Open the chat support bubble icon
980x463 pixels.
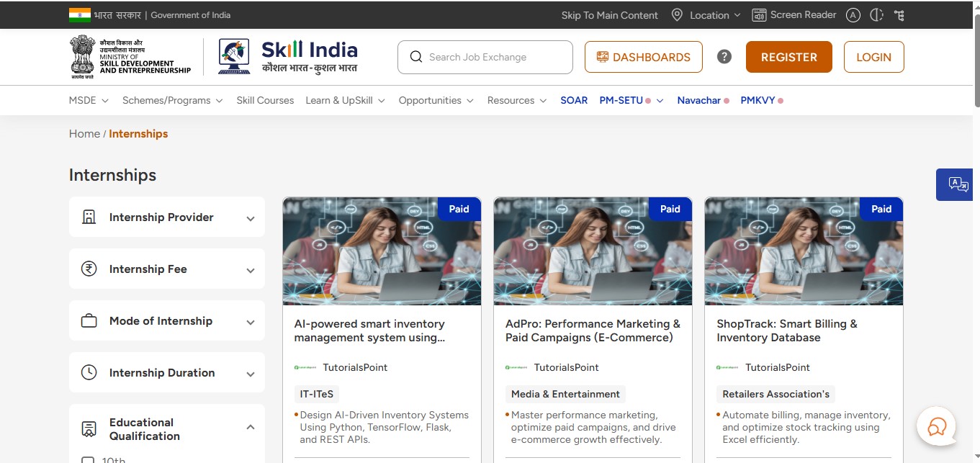click(936, 427)
